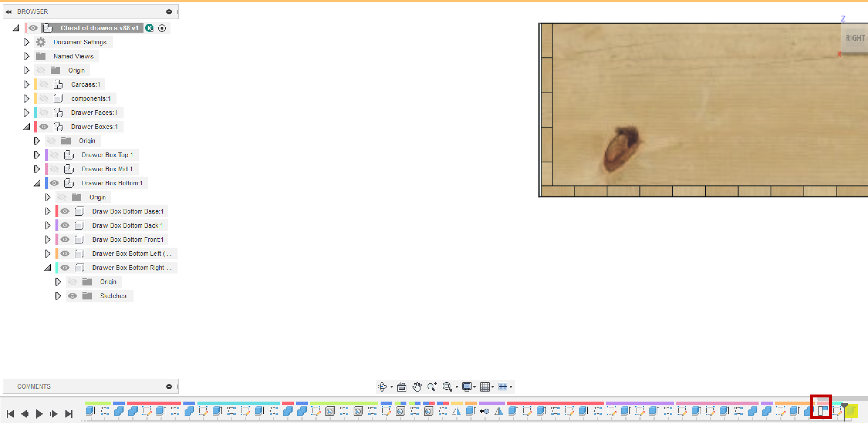Viewport: 868px width, 423px height.
Task: Open the Display Settings monitor icon
Action: [x=467, y=387]
